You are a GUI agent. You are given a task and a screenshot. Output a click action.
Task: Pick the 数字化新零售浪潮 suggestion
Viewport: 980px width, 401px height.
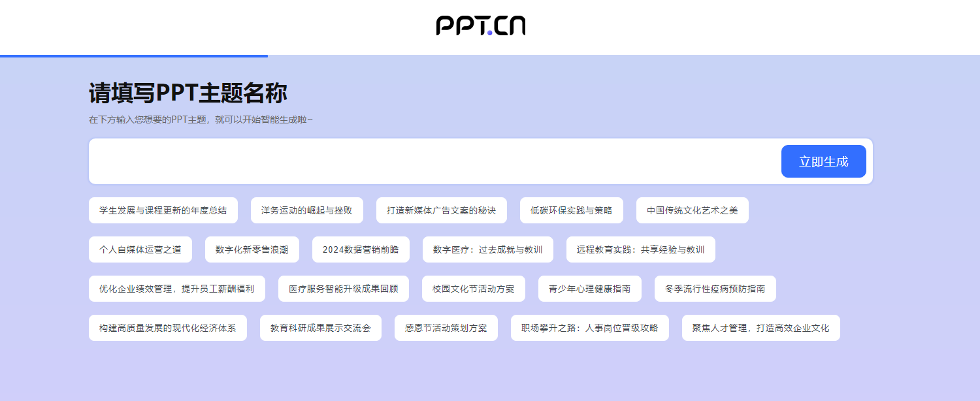252,249
